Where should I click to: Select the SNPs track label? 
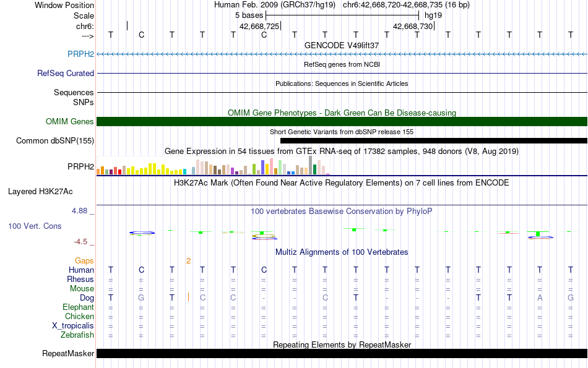84,102
